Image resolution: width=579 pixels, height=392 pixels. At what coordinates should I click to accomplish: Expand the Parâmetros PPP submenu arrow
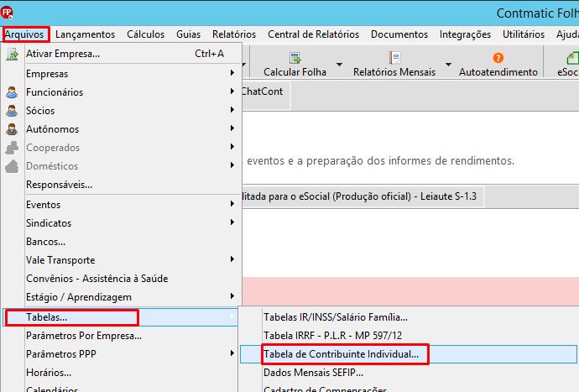(232, 353)
